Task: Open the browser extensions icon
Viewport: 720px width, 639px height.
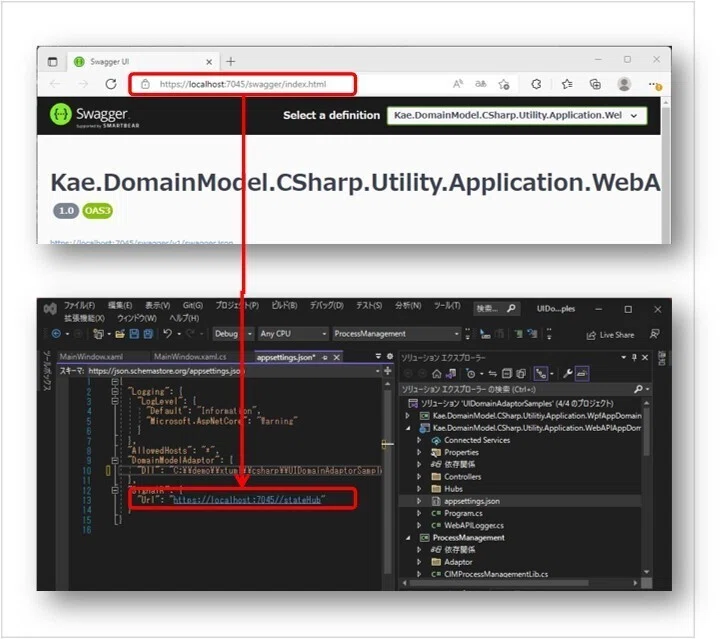Action: (536, 84)
